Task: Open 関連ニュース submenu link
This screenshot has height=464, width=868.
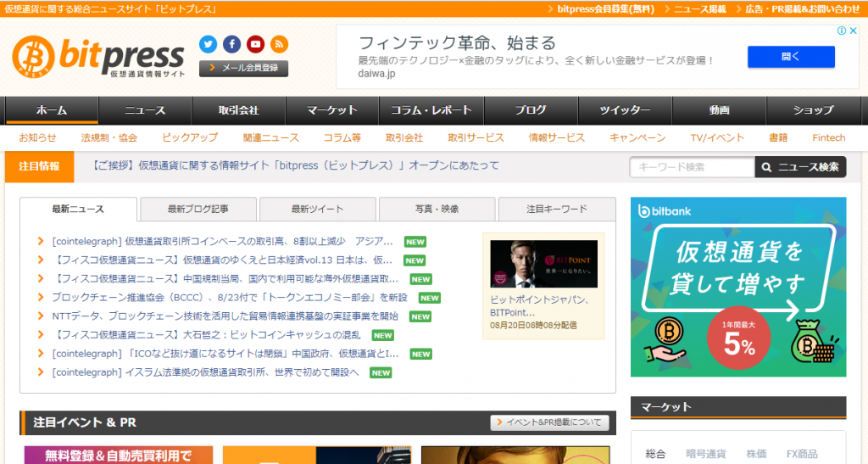Action: 270,138
